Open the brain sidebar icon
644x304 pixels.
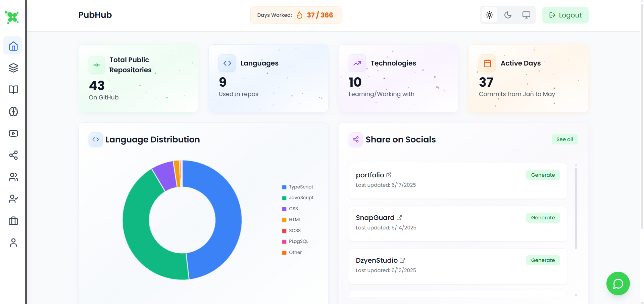tap(13, 112)
